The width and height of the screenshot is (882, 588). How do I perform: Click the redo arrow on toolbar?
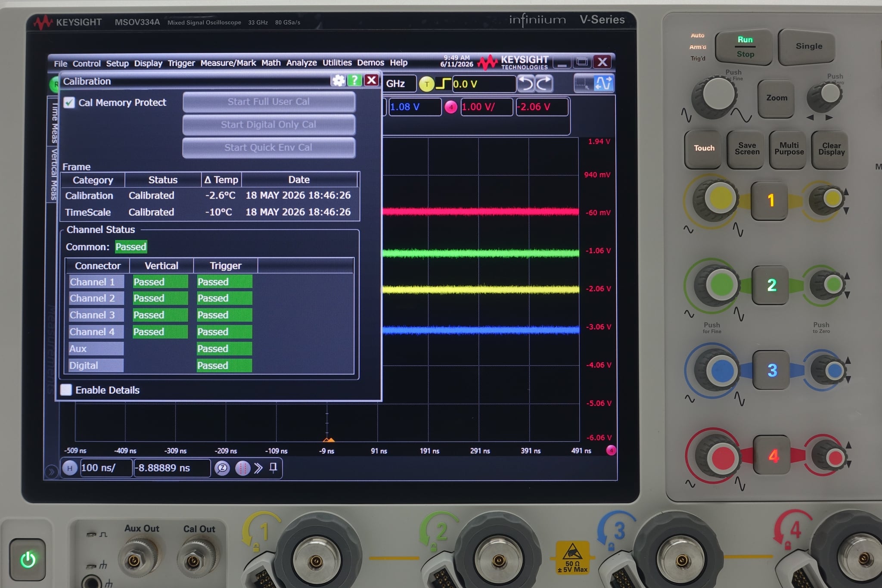544,84
